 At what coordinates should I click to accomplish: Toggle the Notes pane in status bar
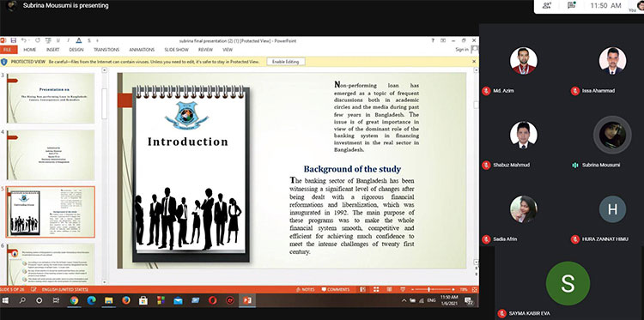coord(306,289)
